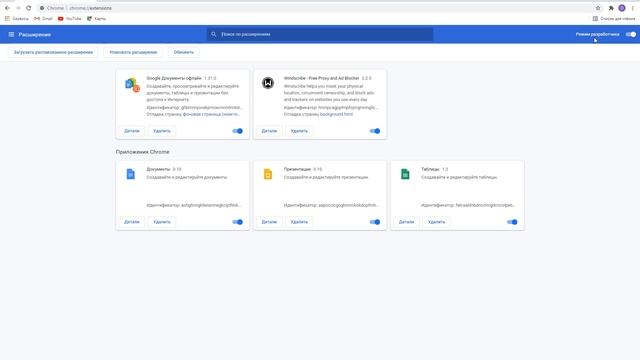This screenshot has height=360, width=640.
Task: Disable the Windscribe extension
Action: (x=375, y=131)
